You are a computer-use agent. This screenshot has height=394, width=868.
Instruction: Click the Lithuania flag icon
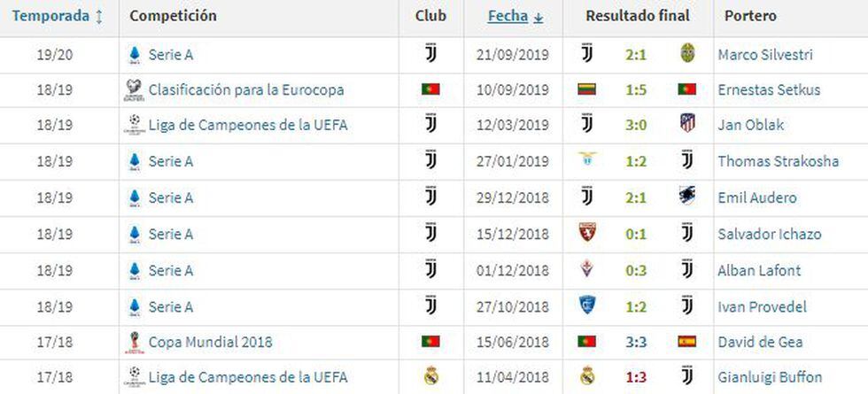coord(586,89)
